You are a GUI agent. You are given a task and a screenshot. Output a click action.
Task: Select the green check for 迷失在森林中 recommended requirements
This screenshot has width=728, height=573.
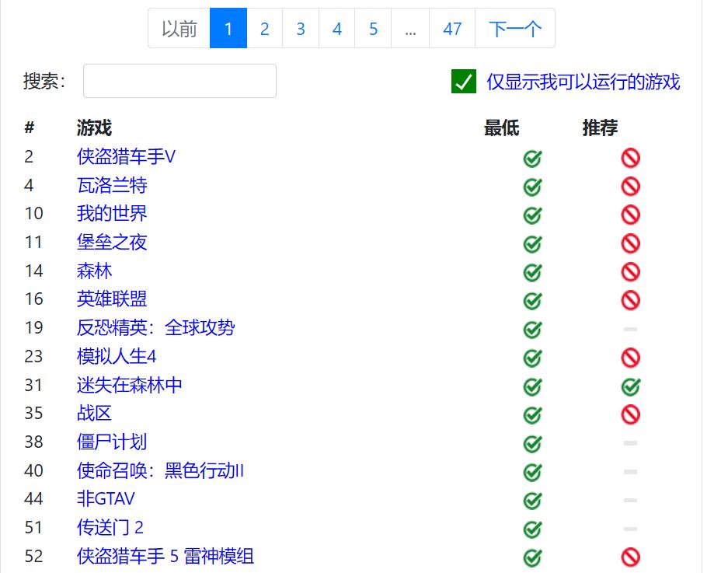coord(630,386)
